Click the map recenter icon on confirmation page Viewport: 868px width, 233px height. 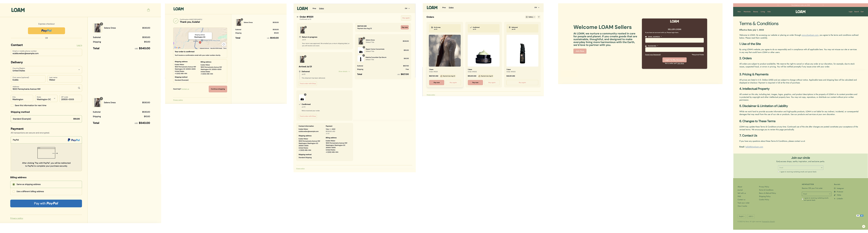[224, 44]
